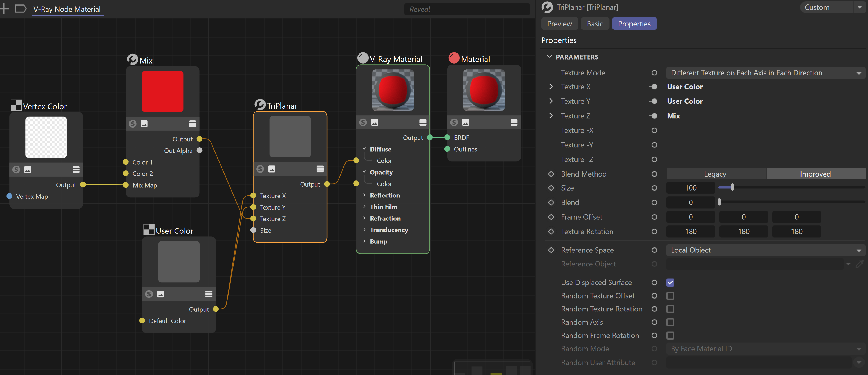Click the tag shape icon beside V-Ray Node Material

click(x=21, y=9)
